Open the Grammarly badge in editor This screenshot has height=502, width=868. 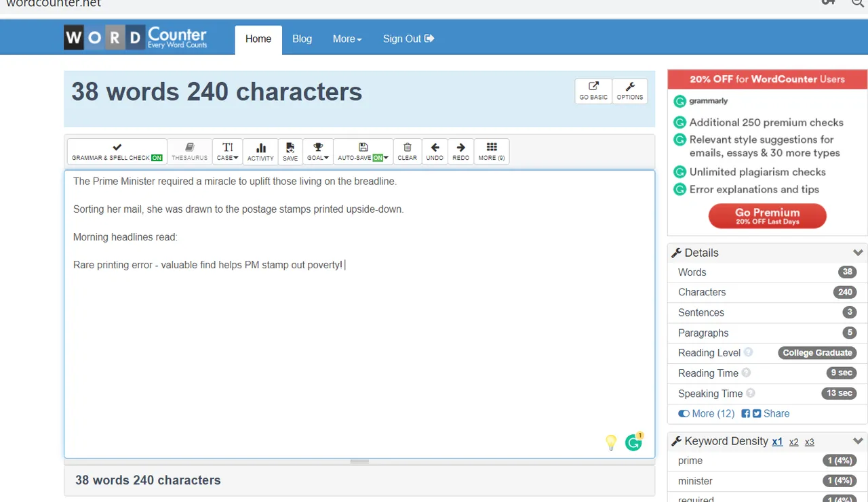tap(634, 442)
